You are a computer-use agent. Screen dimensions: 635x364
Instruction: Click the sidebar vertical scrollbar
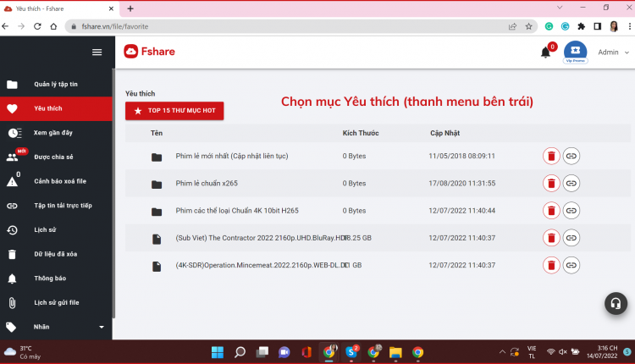(113, 194)
